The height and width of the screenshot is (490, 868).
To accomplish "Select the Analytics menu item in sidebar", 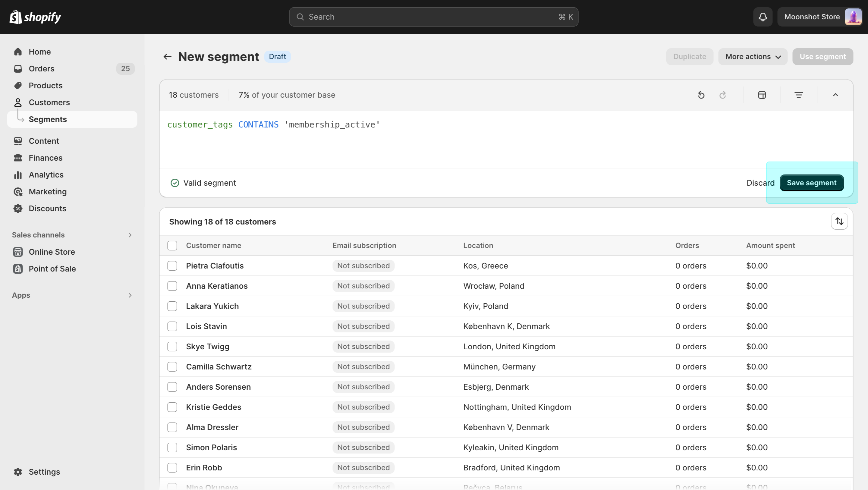I will point(46,175).
